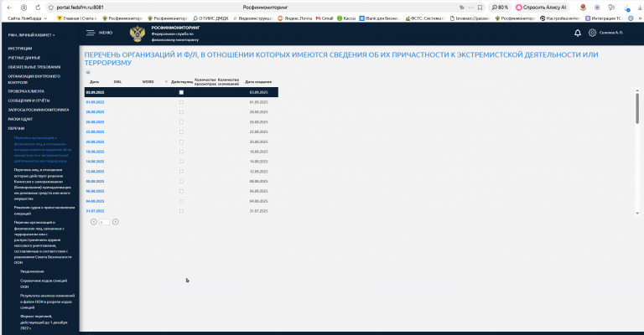Open the hamburger МЕНЮ icon
This screenshot has width=644, height=335.
(x=91, y=33)
